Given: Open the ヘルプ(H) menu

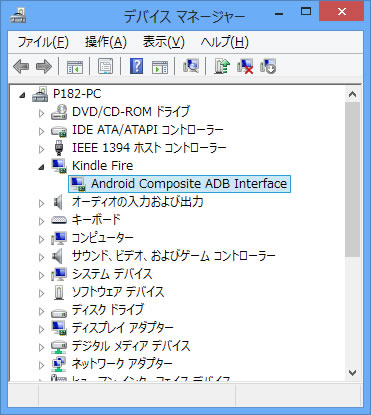Looking at the screenshot, I should [x=224, y=42].
